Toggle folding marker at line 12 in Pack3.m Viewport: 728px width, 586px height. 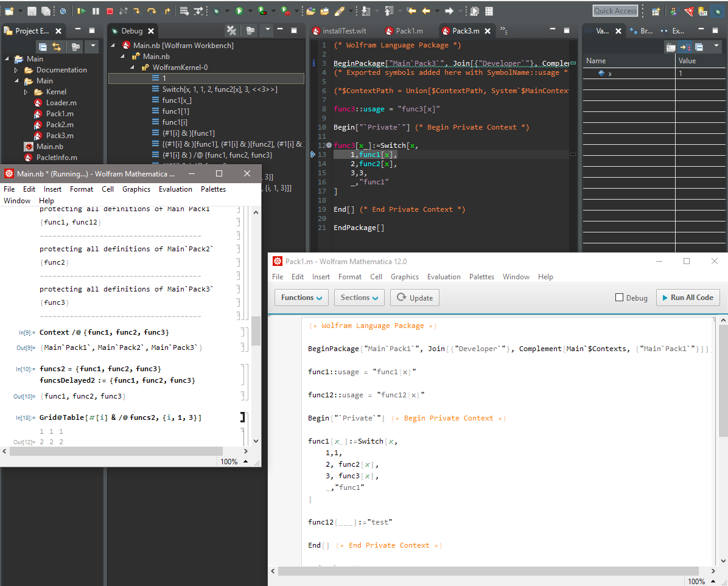point(329,145)
